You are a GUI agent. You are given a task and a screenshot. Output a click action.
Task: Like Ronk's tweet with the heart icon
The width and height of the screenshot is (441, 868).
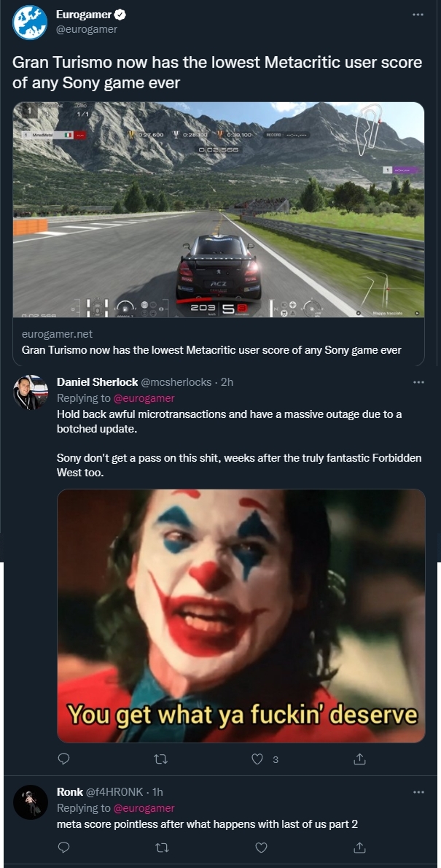260,848
